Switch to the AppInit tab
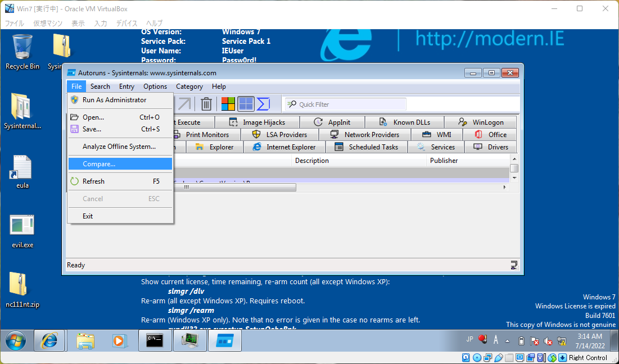This screenshot has width=619, height=364. coord(332,122)
